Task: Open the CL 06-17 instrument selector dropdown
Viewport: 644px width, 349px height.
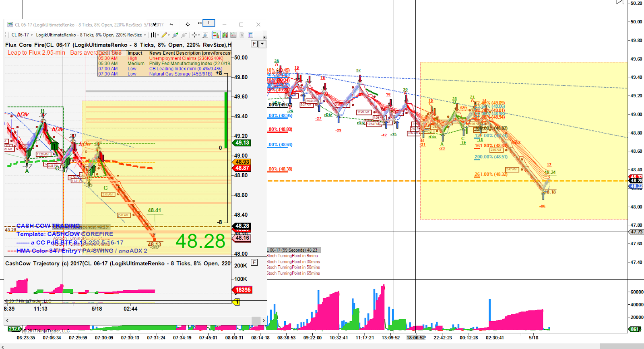Action: coord(22,35)
